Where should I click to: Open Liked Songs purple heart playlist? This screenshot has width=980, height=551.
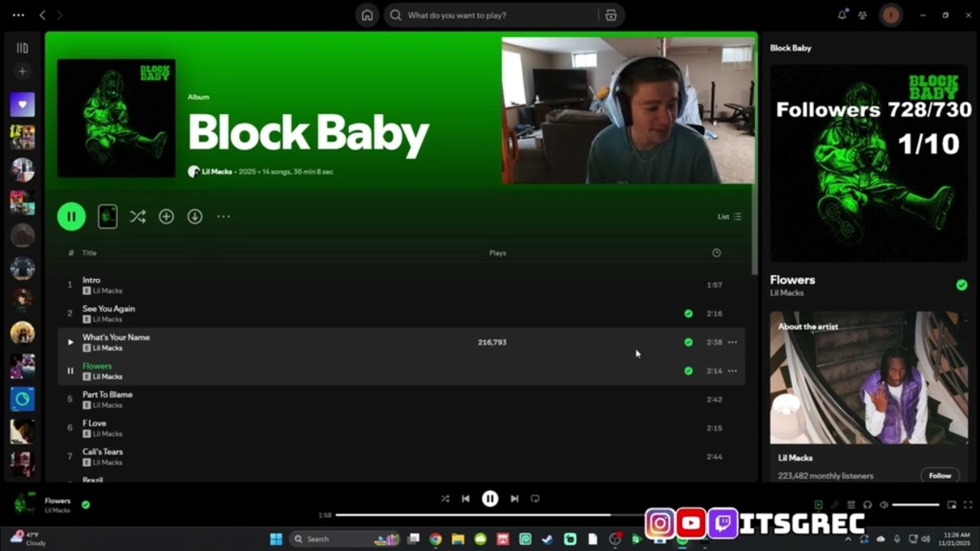point(22,104)
